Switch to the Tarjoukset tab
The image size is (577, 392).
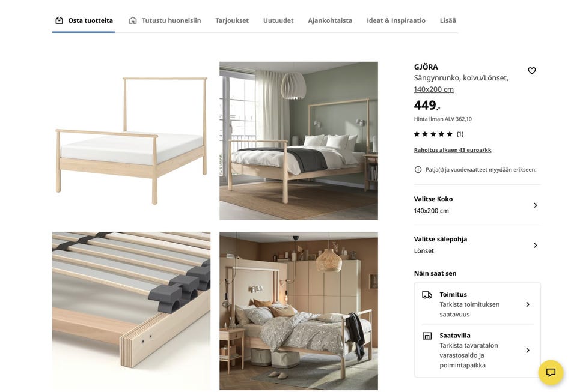232,20
